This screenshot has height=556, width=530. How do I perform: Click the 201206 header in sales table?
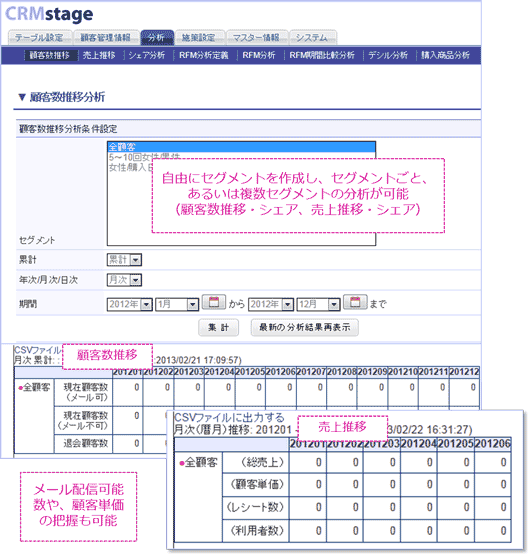coord(492,444)
